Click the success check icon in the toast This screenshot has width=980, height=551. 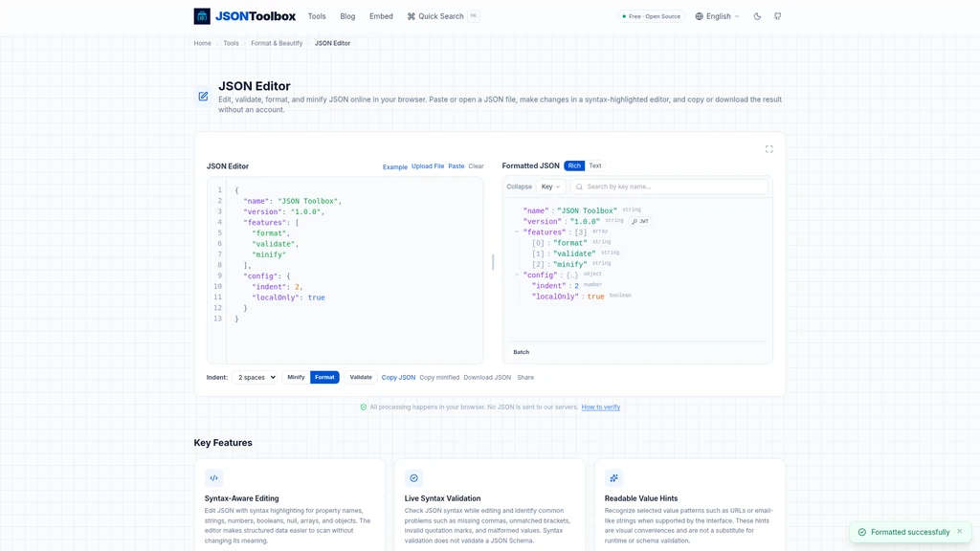pyautogui.click(x=862, y=532)
